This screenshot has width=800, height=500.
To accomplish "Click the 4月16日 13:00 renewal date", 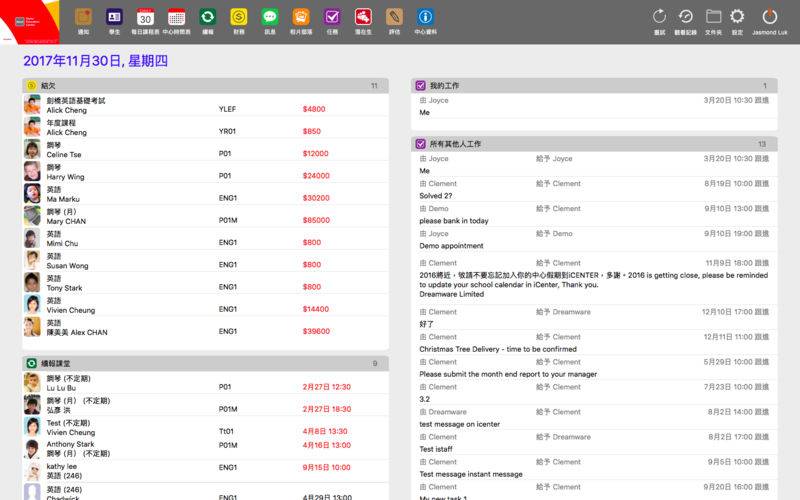I will pyautogui.click(x=327, y=445).
